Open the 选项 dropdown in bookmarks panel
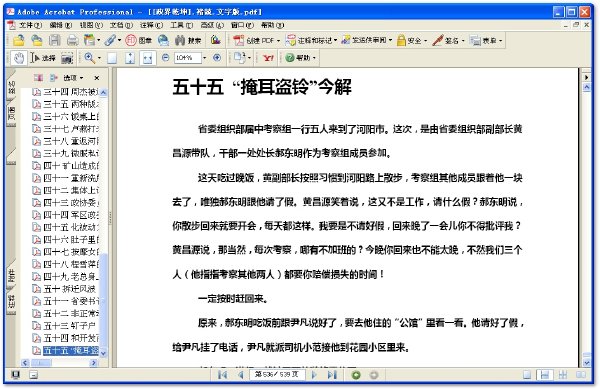 (73, 78)
